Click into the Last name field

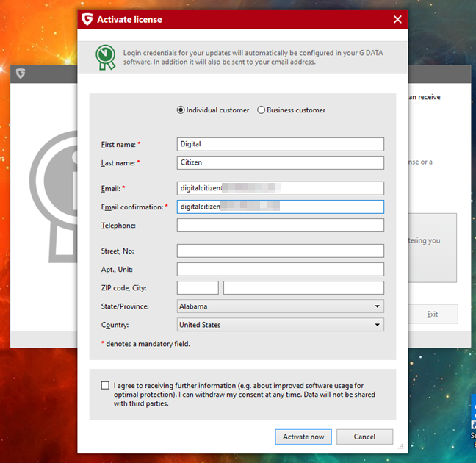pos(280,162)
